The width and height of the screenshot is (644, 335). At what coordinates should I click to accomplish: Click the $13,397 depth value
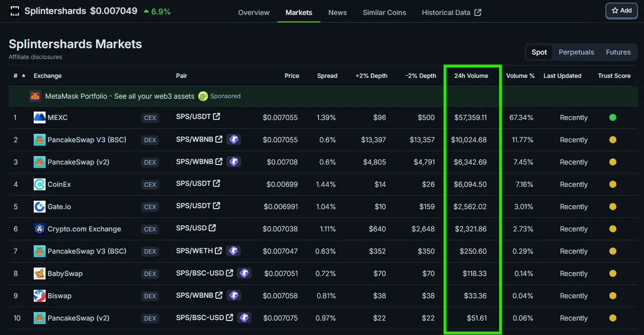tap(373, 140)
